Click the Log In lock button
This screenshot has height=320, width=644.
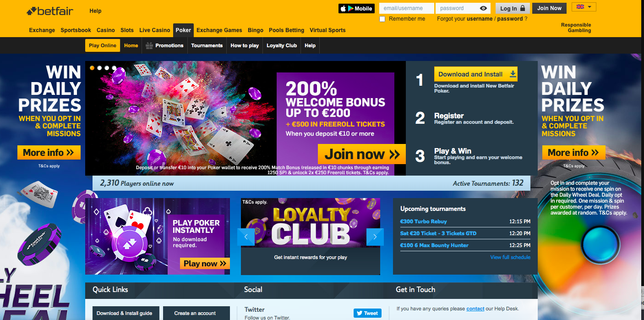coord(513,8)
